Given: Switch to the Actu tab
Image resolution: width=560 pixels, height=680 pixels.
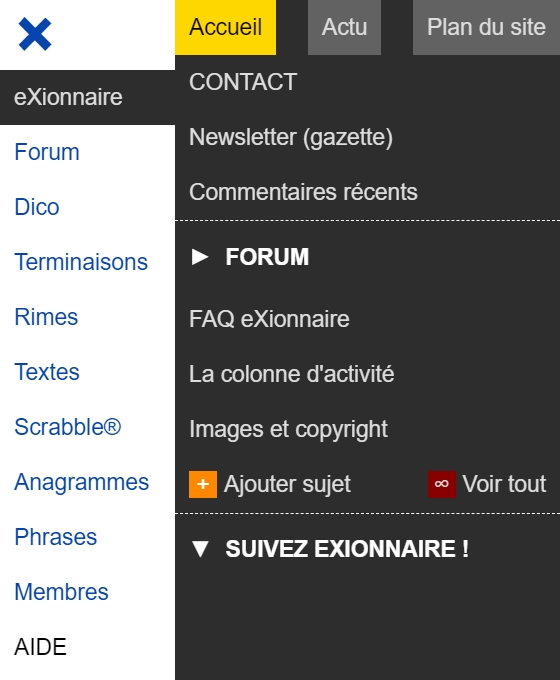Looking at the screenshot, I should [344, 27].
